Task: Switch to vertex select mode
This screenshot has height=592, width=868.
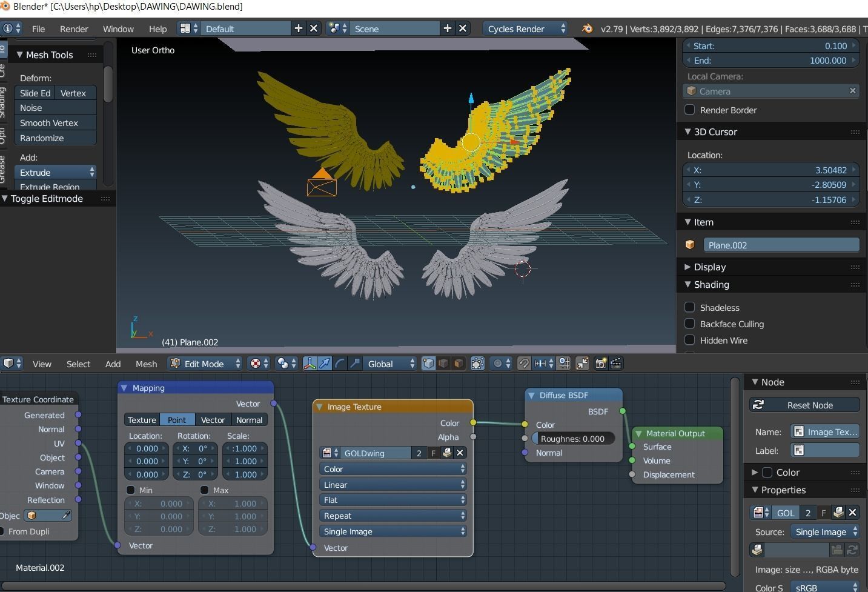Action: tap(428, 364)
